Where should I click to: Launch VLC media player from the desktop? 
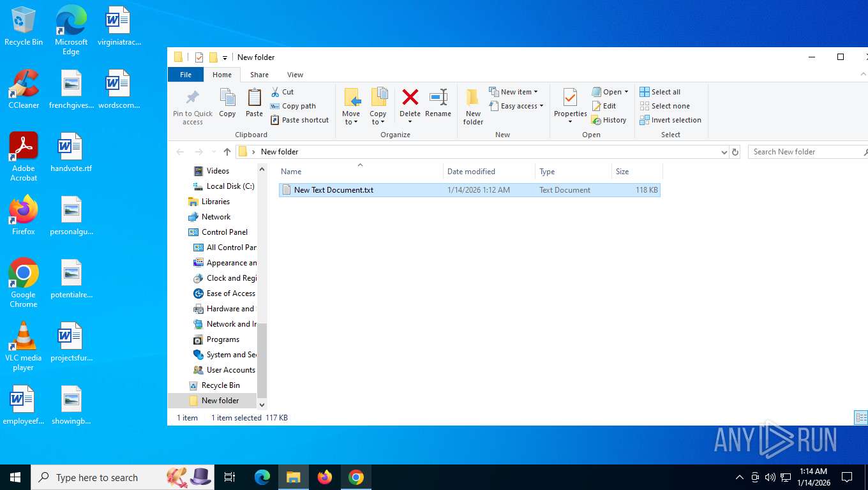pos(24,346)
